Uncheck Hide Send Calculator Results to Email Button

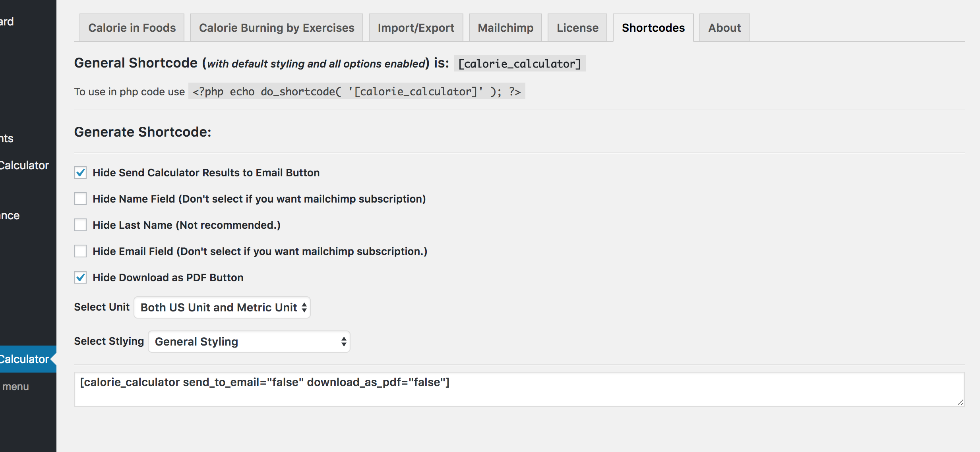tap(80, 173)
